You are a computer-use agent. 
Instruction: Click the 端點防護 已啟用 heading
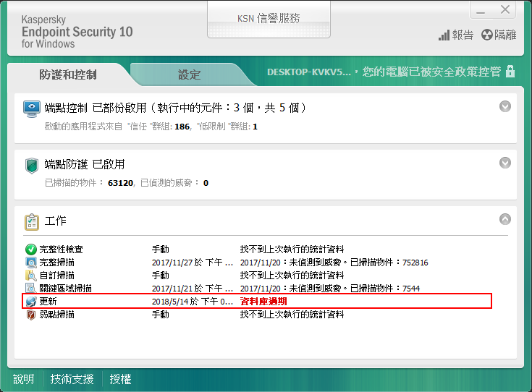[x=85, y=164]
